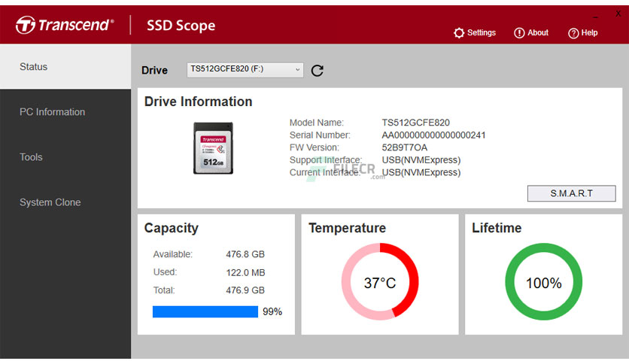Select the model name TS512GCFE820 value
Image resolution: width=629 pixels, height=364 pixels.
pyautogui.click(x=415, y=123)
